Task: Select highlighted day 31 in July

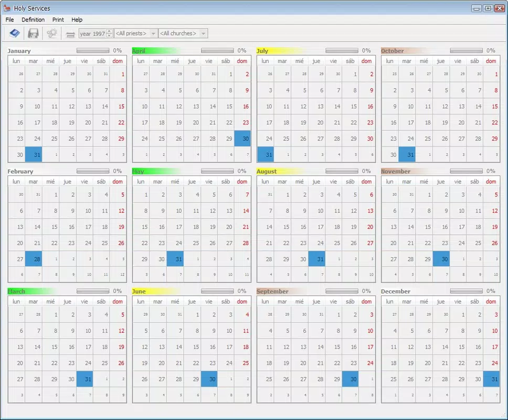Action: click(266, 154)
